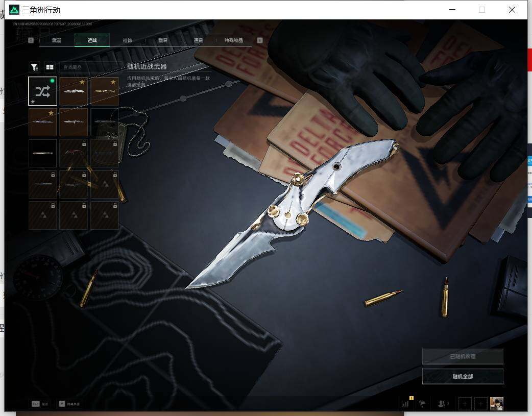Minimize the 三角洲行动 window
Screen dimensions: 532x416
pyautogui.click(x=452, y=10)
